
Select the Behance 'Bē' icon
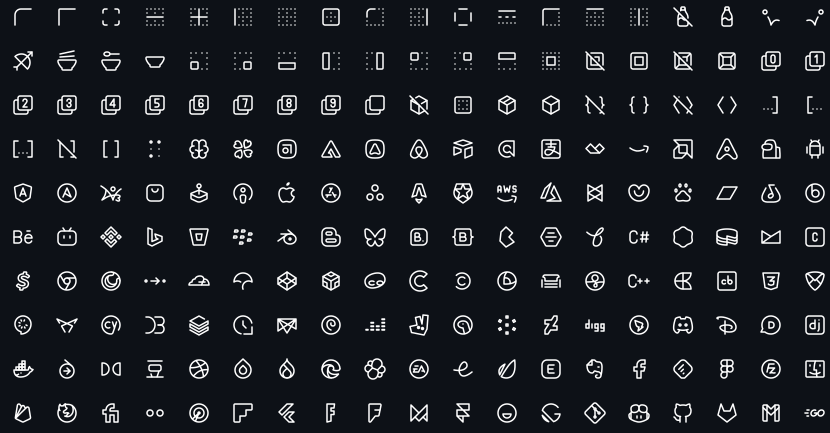pos(23,237)
